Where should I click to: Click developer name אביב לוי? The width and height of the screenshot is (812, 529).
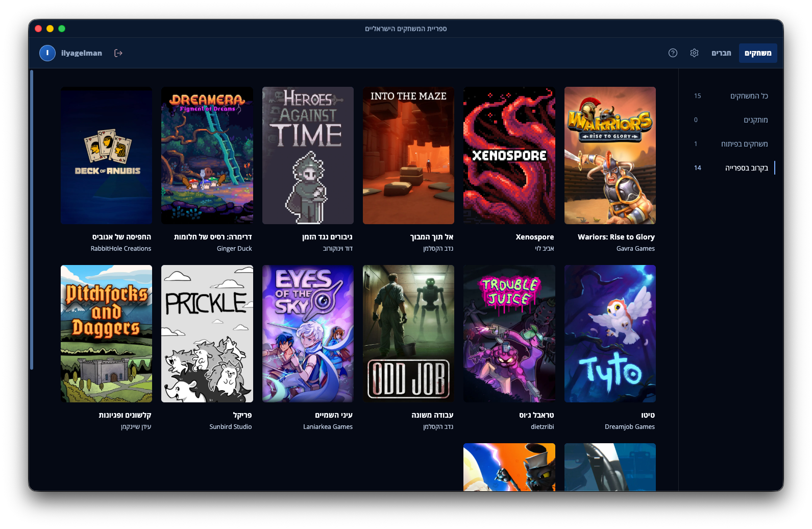[545, 249]
